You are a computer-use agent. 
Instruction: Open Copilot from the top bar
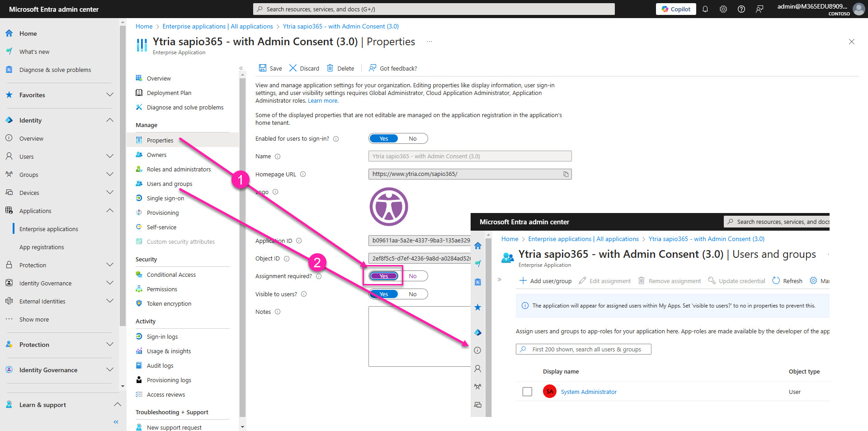pyautogui.click(x=676, y=9)
